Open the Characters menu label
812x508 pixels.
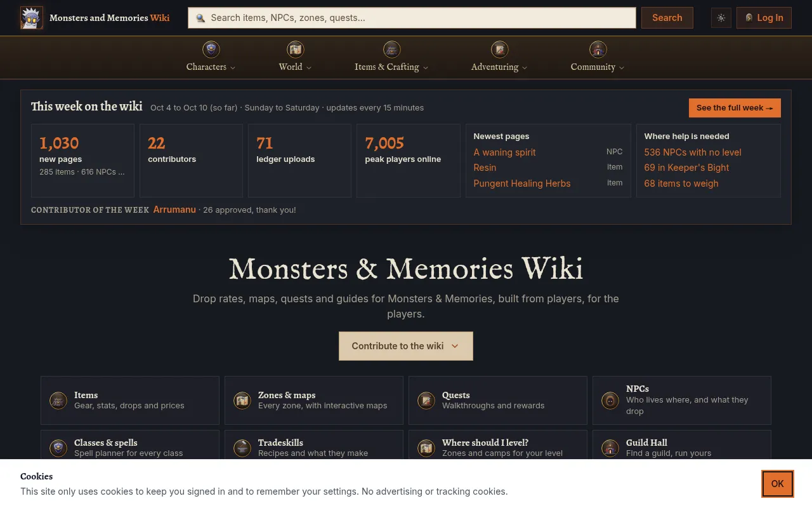[x=206, y=67]
